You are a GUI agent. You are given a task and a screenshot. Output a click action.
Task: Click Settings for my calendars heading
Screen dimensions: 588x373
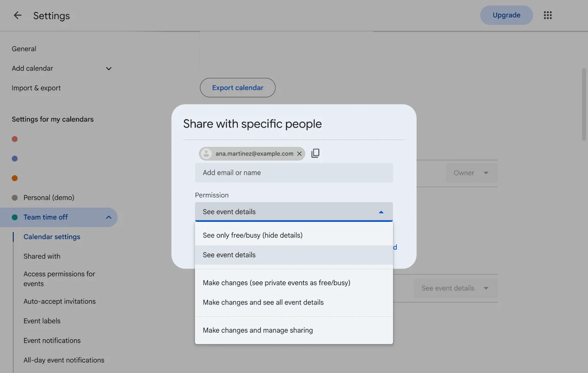pyautogui.click(x=53, y=119)
